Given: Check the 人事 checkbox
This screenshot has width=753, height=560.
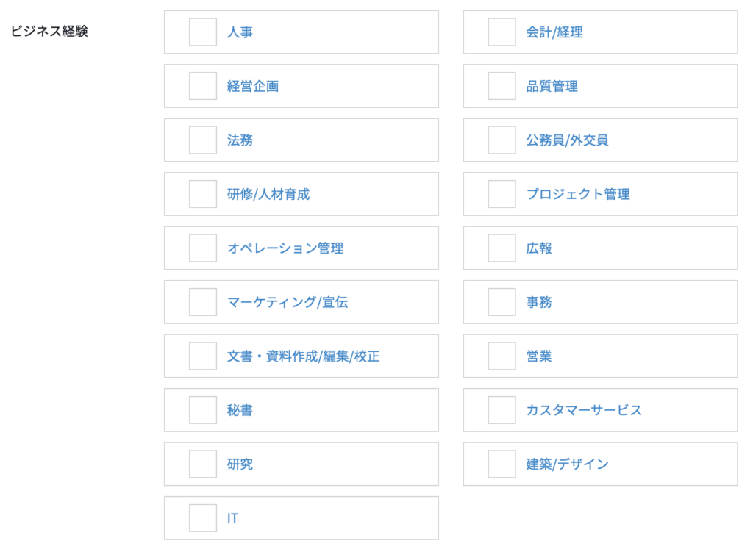Looking at the screenshot, I should (x=203, y=32).
